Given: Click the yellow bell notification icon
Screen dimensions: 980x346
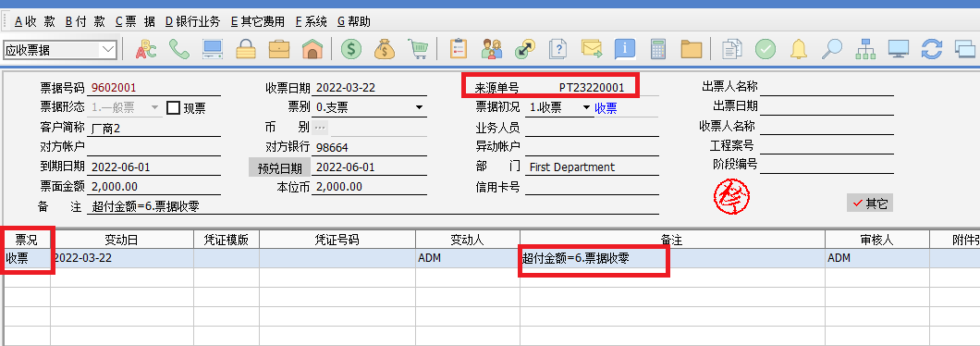Looking at the screenshot, I should 798,49.
